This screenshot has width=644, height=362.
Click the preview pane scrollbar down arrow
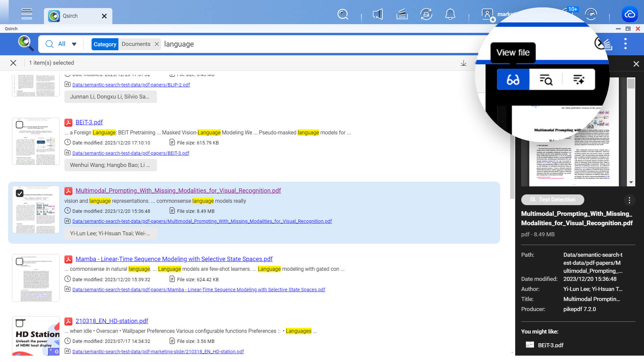tap(631, 182)
